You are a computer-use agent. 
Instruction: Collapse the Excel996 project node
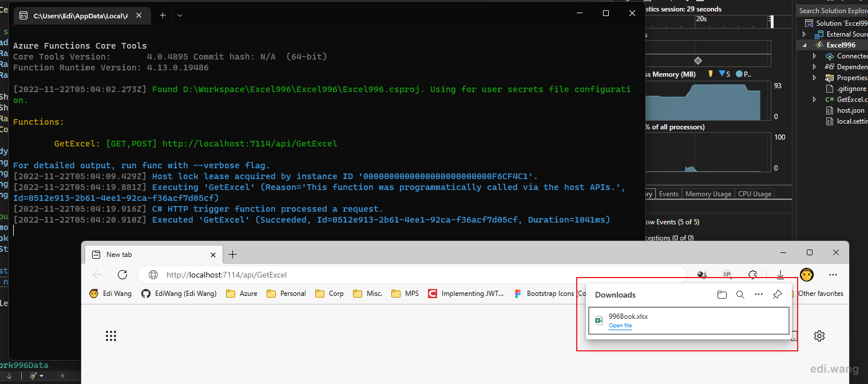[x=804, y=45]
